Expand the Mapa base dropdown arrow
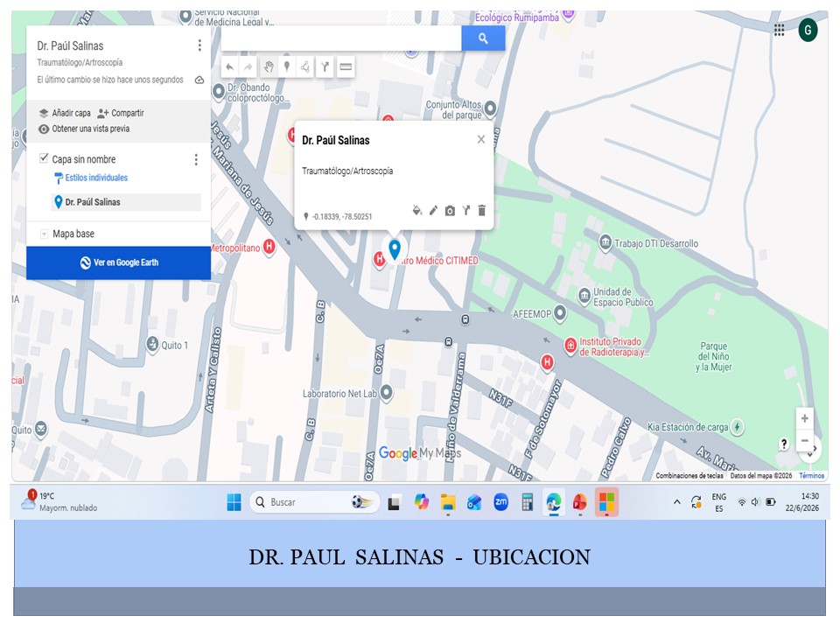840x630 pixels. 44,234
